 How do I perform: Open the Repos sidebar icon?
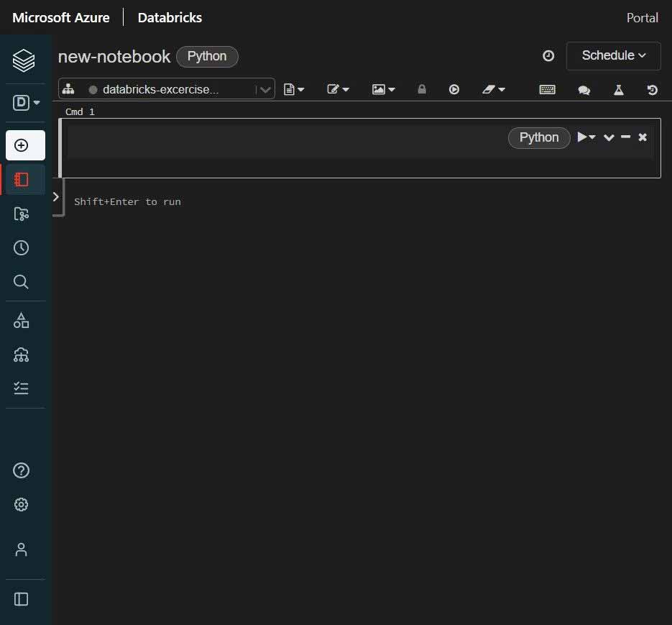click(21, 214)
